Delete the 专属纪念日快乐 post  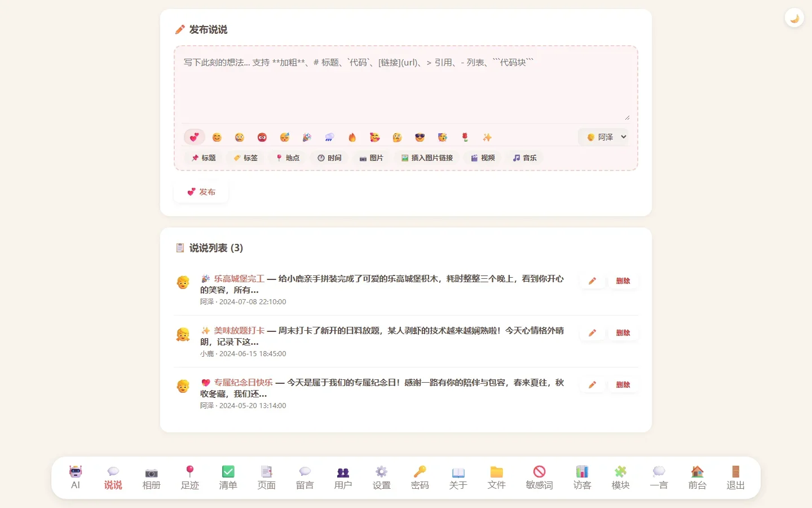click(x=623, y=385)
